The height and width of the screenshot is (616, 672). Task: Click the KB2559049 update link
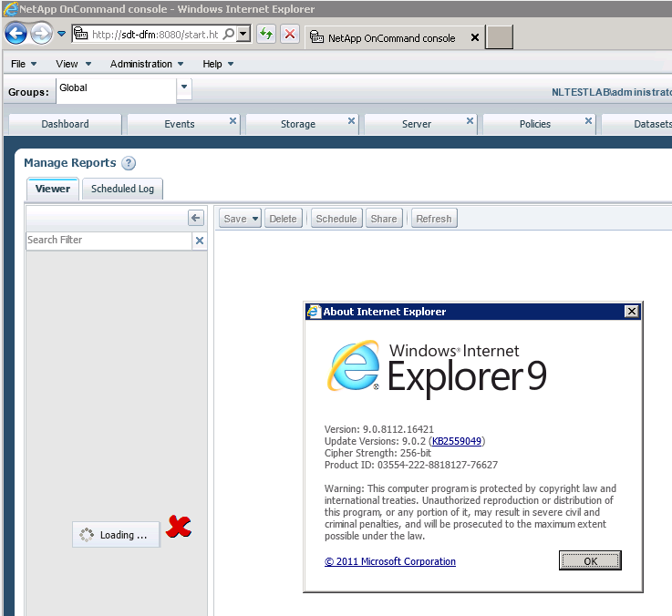[x=457, y=441]
